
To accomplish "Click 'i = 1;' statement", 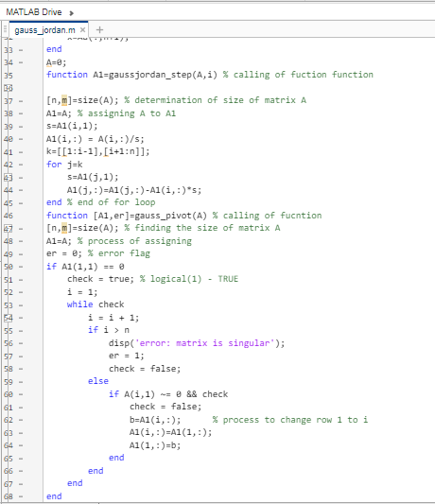I will 82,292.
